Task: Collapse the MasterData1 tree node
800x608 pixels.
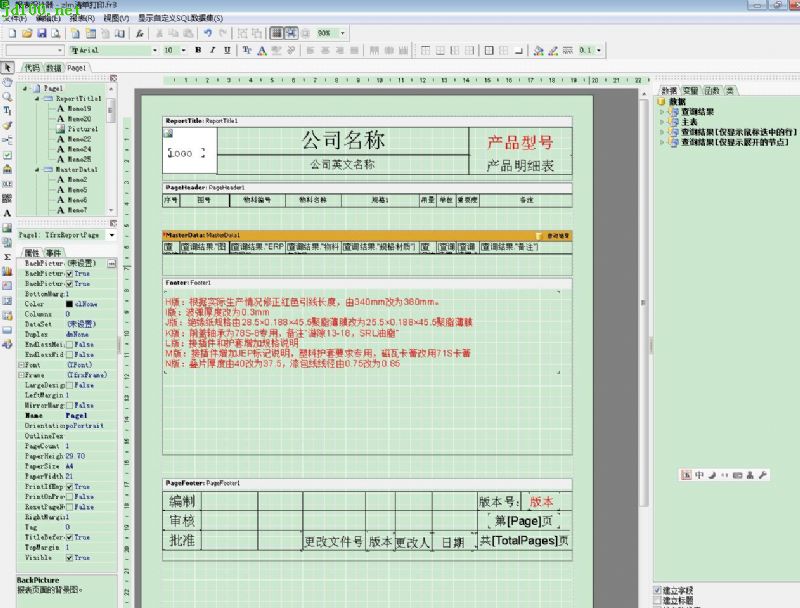Action: (37, 169)
